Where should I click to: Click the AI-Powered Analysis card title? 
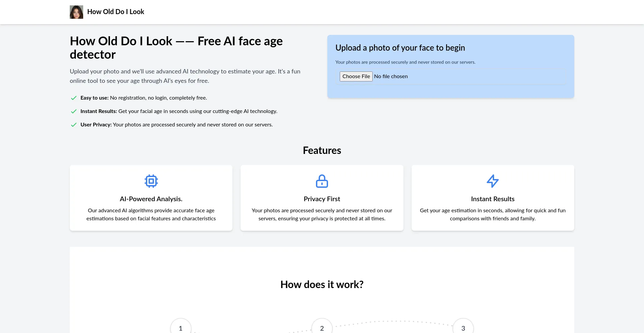[x=151, y=199]
